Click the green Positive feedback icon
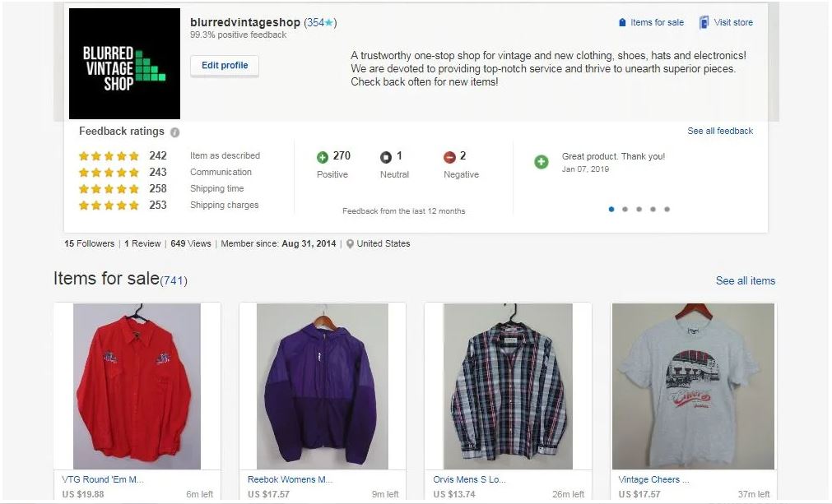The width and height of the screenshot is (832, 504). coord(323,156)
